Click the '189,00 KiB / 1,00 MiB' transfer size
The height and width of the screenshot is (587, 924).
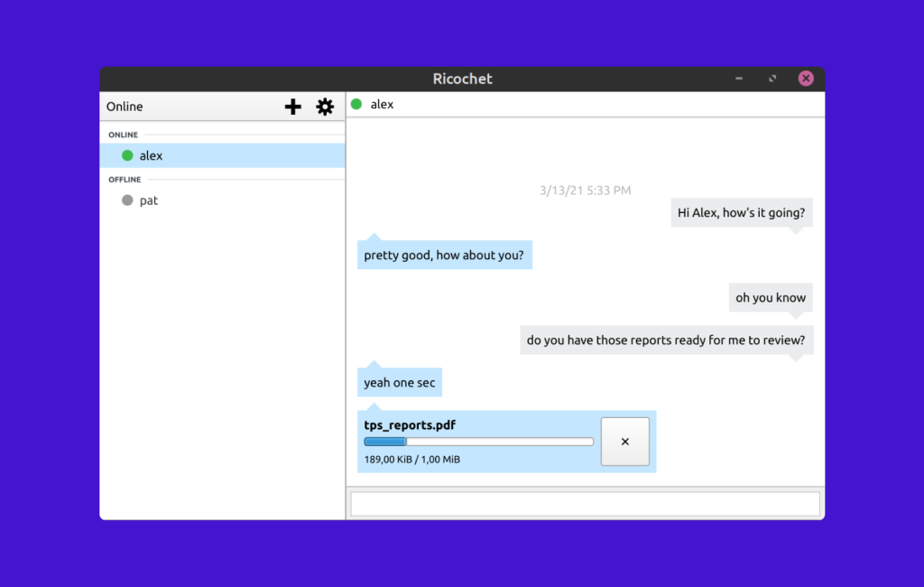point(411,459)
